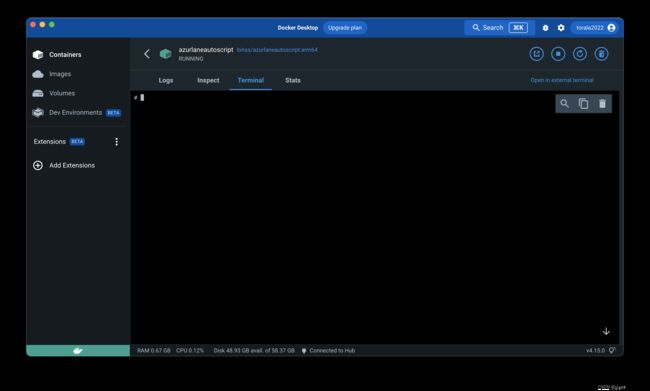Screen dimensions: 650x391
Task: Open the container image name link
Action: coord(277,50)
